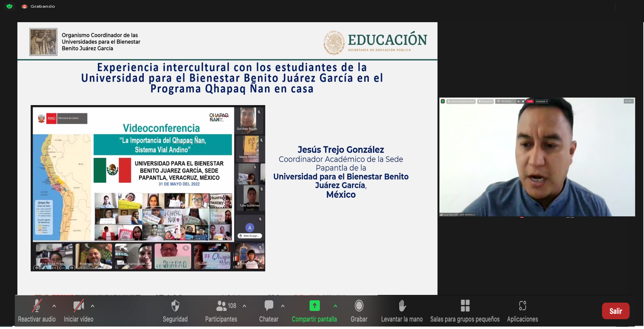Click the green encryption shield icon
The width and height of the screenshot is (644, 329).
tap(9, 6)
